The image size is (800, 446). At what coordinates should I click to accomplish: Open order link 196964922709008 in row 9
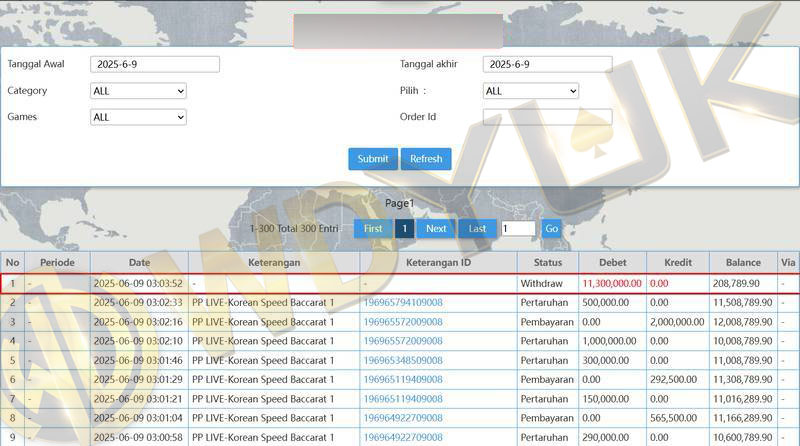click(x=403, y=437)
